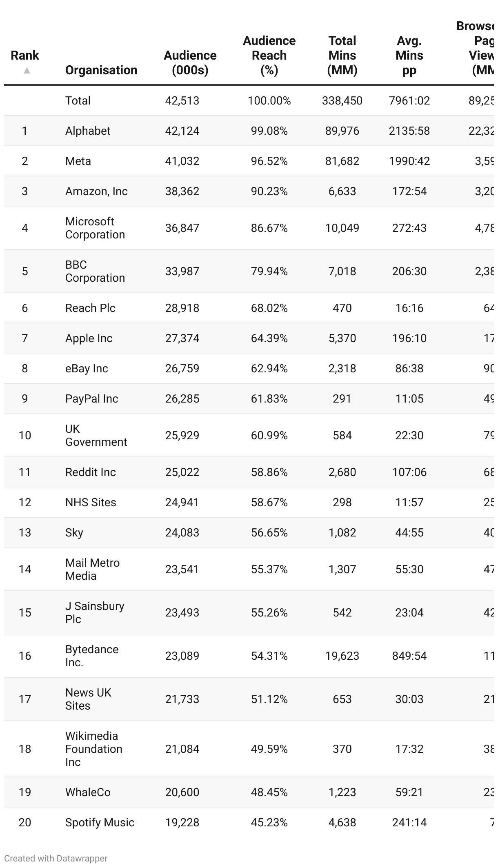Click the UK Government organisation cell
This screenshot has height=868, width=498.
point(96,435)
